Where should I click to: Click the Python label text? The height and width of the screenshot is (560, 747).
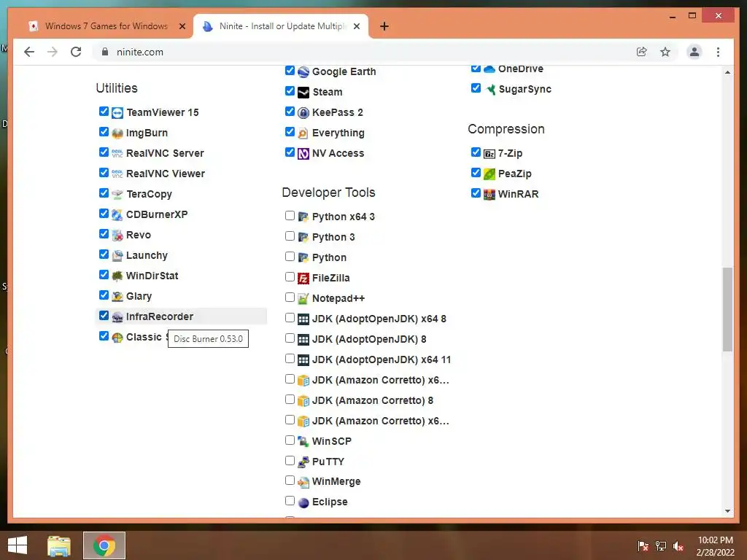point(329,257)
